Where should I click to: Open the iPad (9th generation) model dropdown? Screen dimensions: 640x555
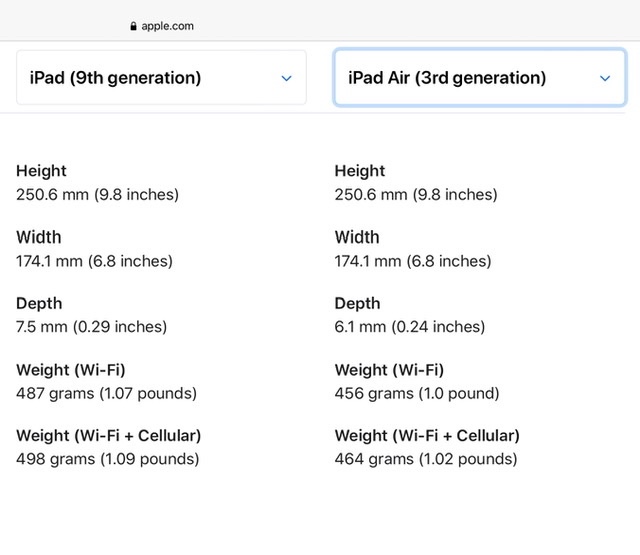coord(160,78)
